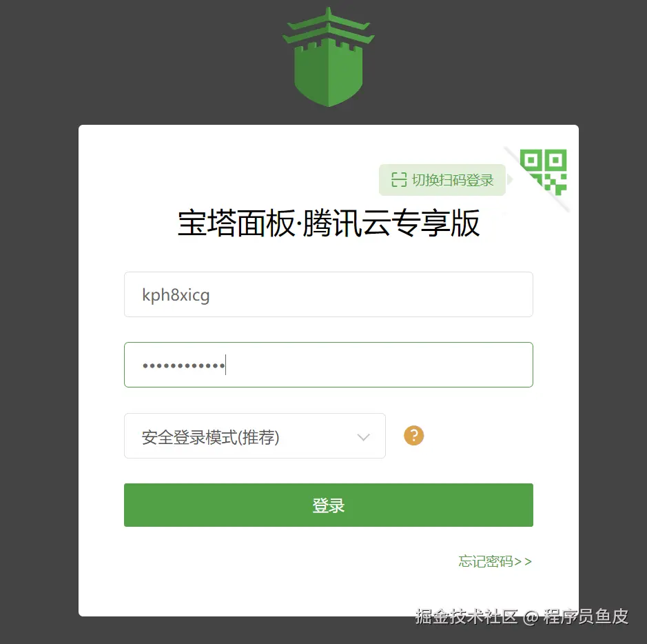
Task: Click the 掘金技术社区 watermark text
Action: click(x=466, y=616)
